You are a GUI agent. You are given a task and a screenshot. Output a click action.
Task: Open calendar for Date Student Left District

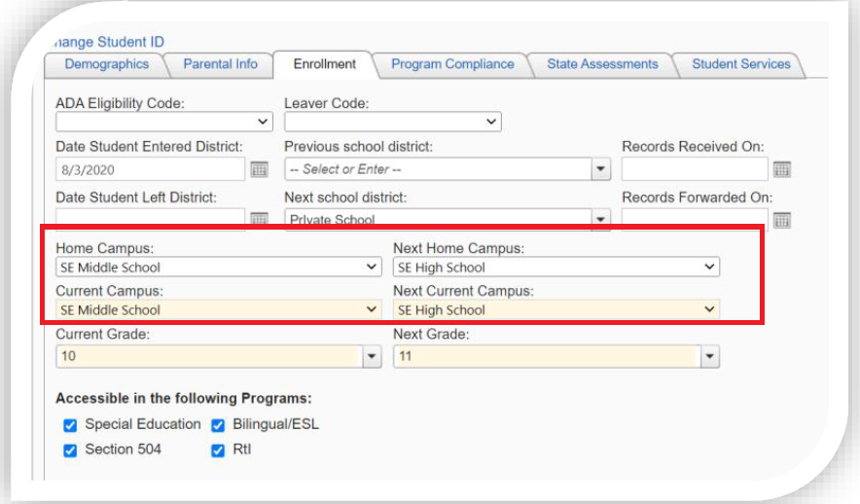[x=259, y=221]
